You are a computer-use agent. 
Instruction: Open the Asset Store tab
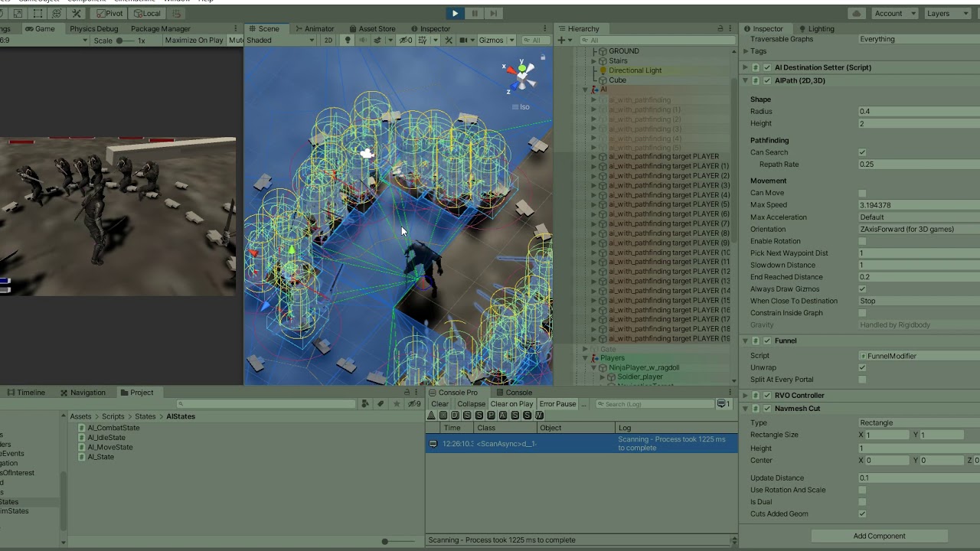[x=372, y=28]
